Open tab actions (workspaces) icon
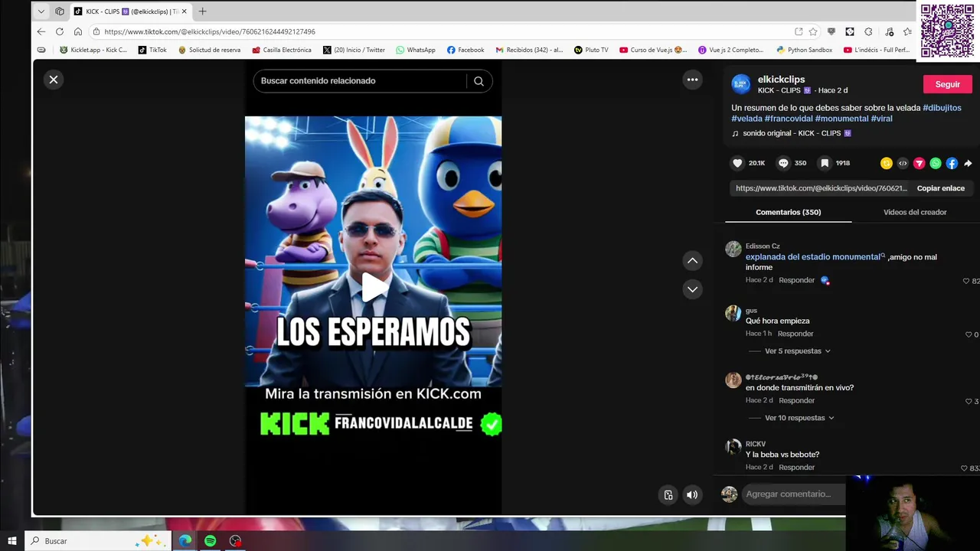980x551 pixels. click(60, 11)
